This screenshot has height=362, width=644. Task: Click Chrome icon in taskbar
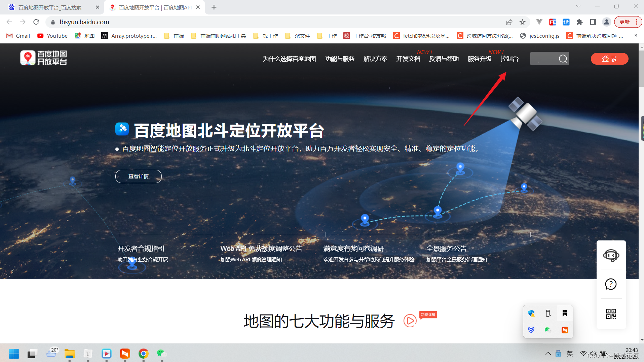tap(144, 354)
